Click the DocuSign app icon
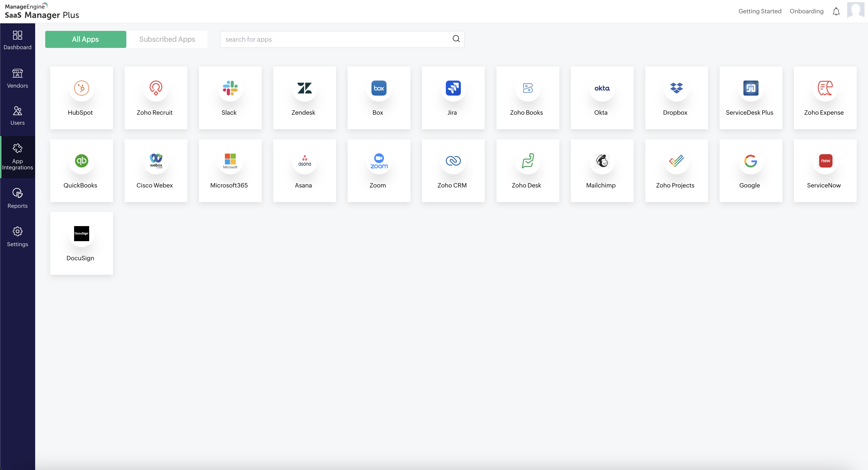 82,234
